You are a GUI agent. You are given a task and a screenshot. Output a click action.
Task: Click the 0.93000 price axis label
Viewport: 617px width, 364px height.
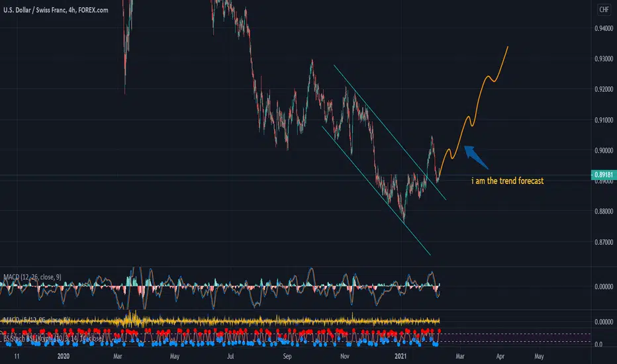click(604, 59)
